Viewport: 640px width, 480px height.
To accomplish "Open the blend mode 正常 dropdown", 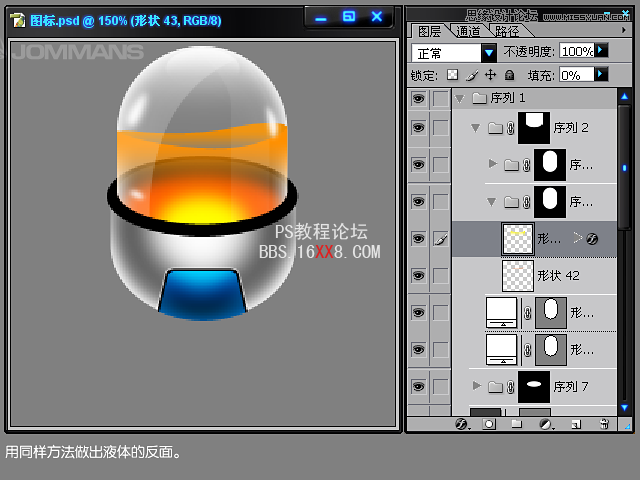I will 489,52.
